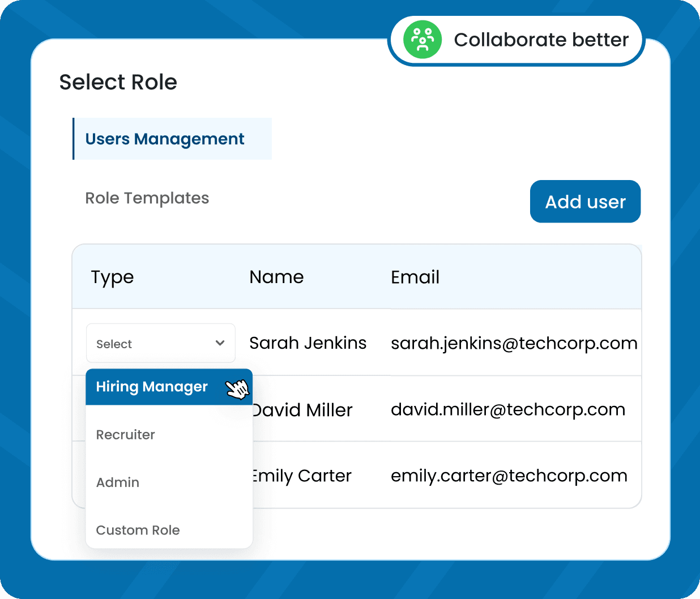
Task: Select the Emily Carter name cell
Action: click(302, 476)
